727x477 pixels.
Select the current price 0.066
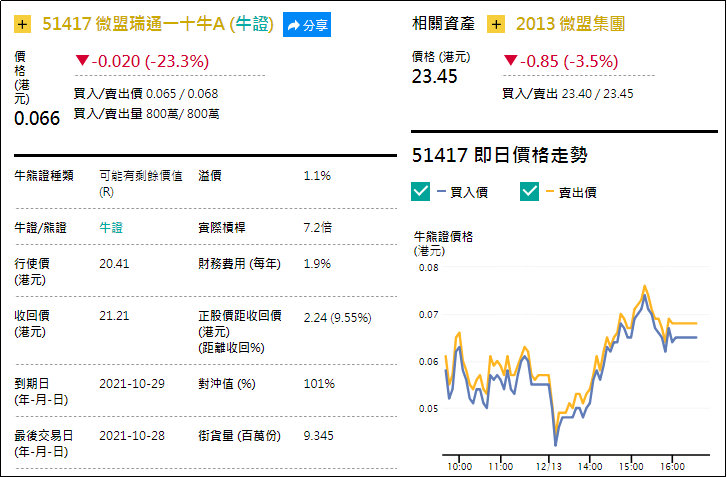point(37,118)
